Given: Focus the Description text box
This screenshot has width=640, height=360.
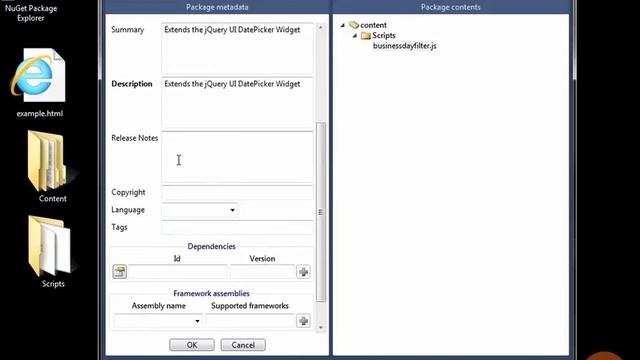Looking at the screenshot, I should point(237,102).
